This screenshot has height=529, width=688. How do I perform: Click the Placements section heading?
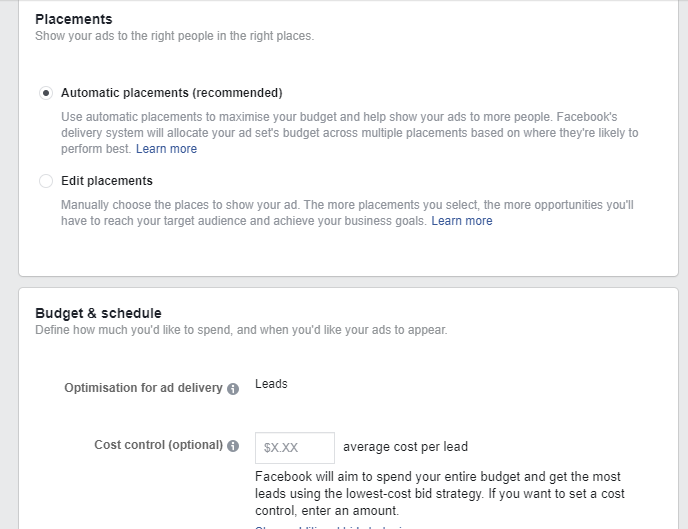click(x=74, y=19)
